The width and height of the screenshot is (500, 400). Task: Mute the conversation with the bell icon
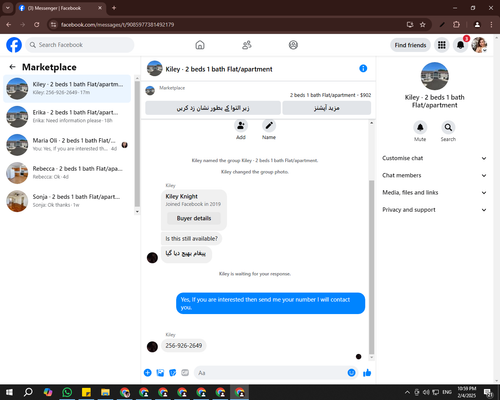[420, 127]
